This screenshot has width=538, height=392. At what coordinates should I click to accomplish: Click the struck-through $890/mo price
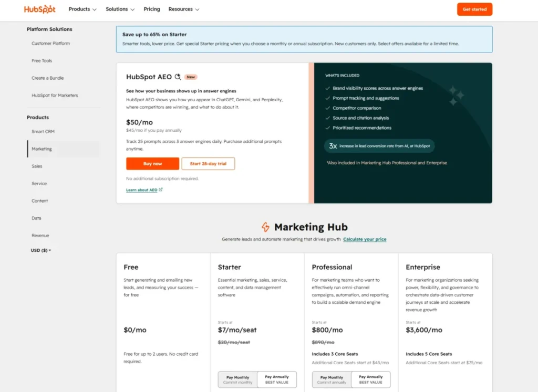323,342
